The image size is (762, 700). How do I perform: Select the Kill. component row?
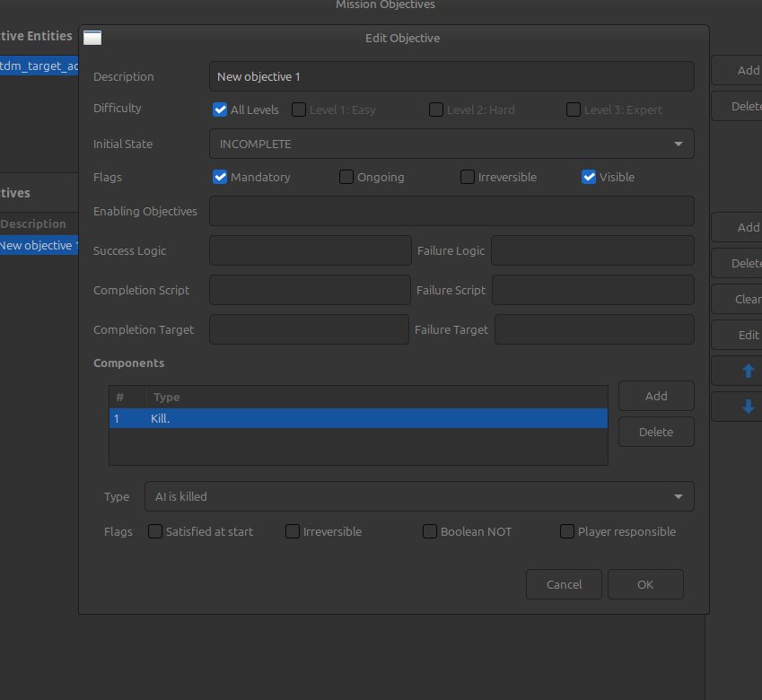358,418
